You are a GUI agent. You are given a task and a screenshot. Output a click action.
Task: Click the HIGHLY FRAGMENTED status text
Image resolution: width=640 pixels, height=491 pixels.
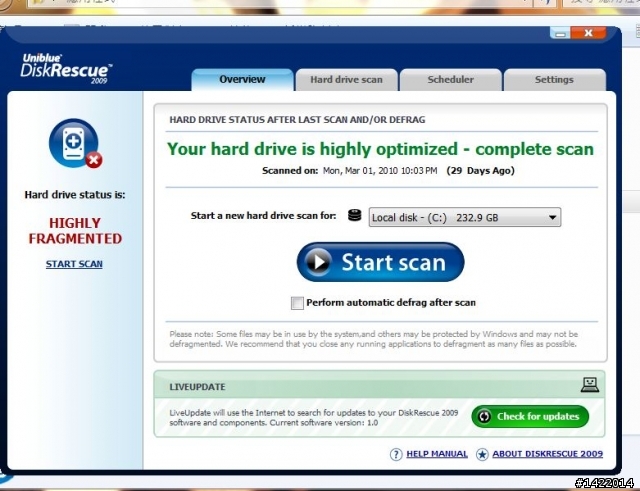(x=75, y=231)
